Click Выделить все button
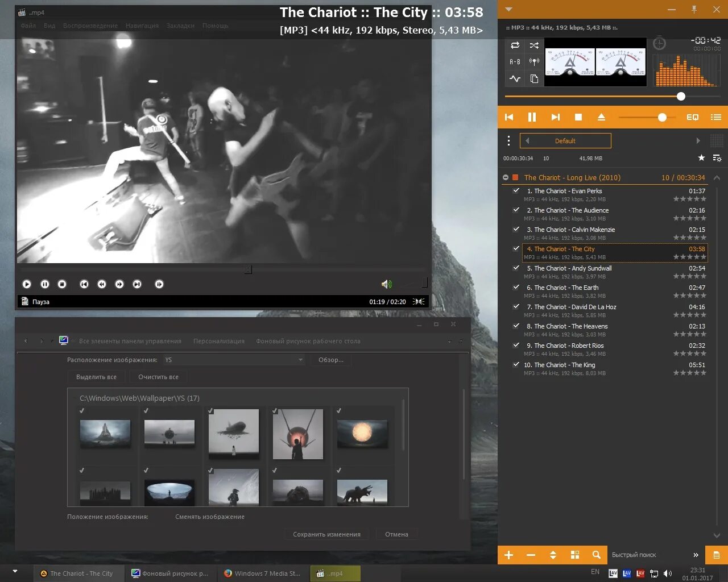 (x=96, y=377)
